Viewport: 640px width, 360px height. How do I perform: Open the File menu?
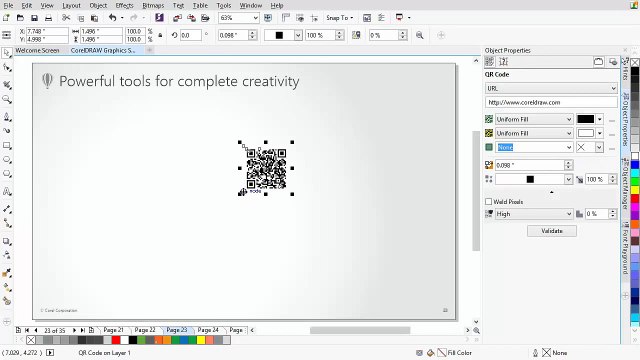[x=8, y=5]
